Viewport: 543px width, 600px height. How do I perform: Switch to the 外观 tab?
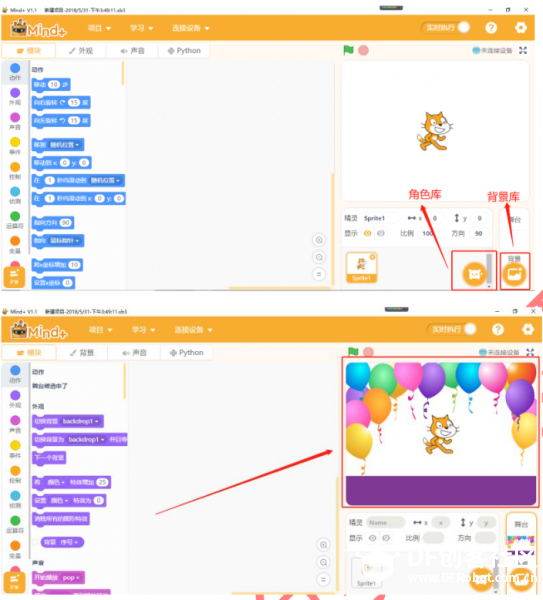81,51
